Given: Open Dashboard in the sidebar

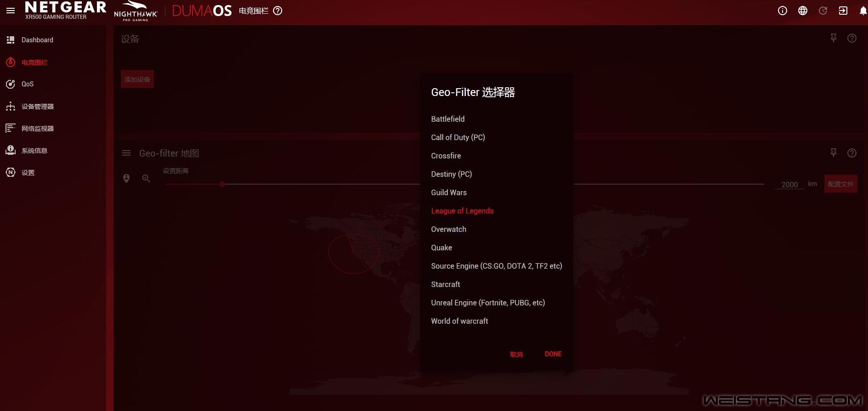Looking at the screenshot, I should 37,40.
